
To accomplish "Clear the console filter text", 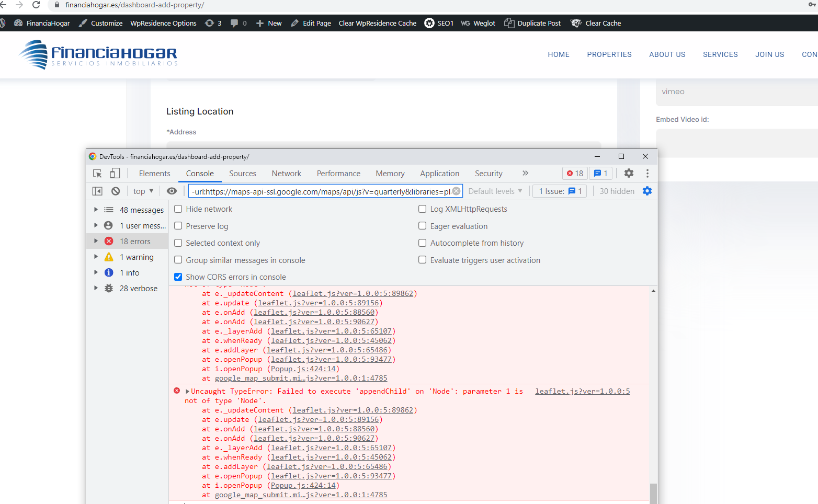I will coord(457,191).
